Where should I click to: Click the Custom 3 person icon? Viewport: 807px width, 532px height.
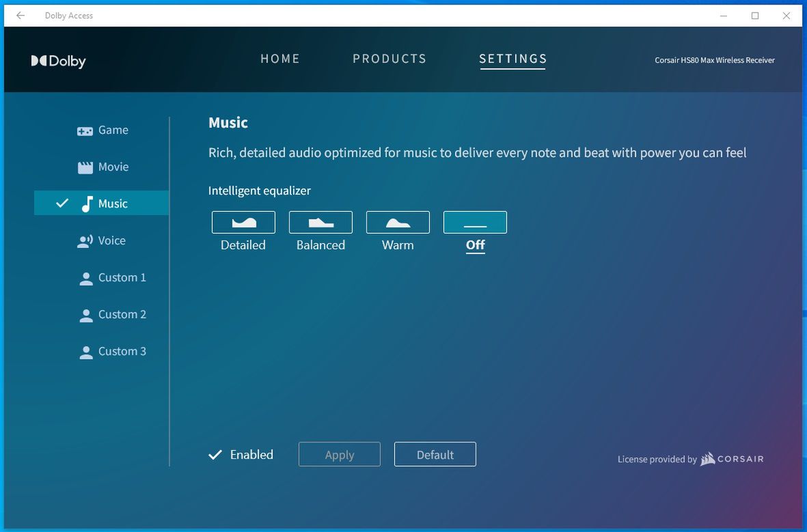pos(86,352)
